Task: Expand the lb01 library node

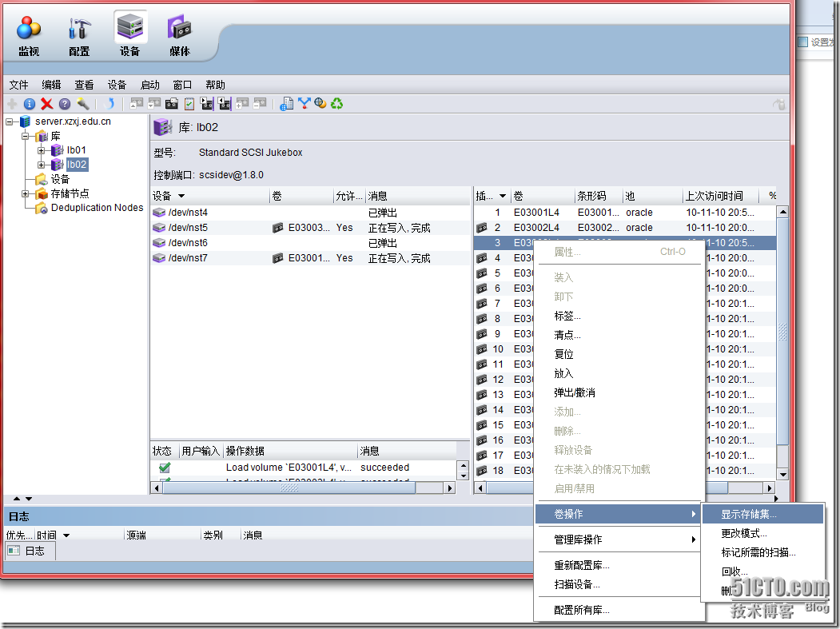Action: (41, 150)
